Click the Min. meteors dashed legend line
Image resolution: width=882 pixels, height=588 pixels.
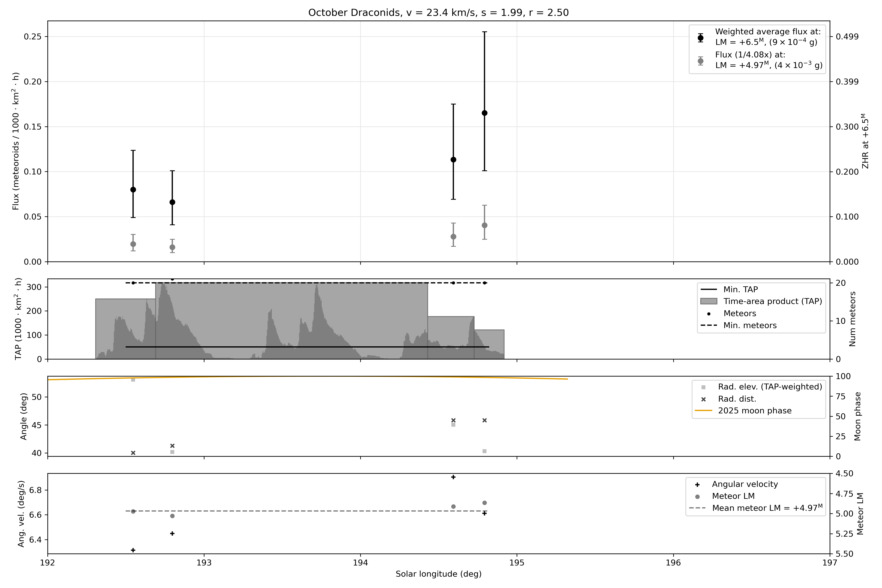click(x=708, y=326)
